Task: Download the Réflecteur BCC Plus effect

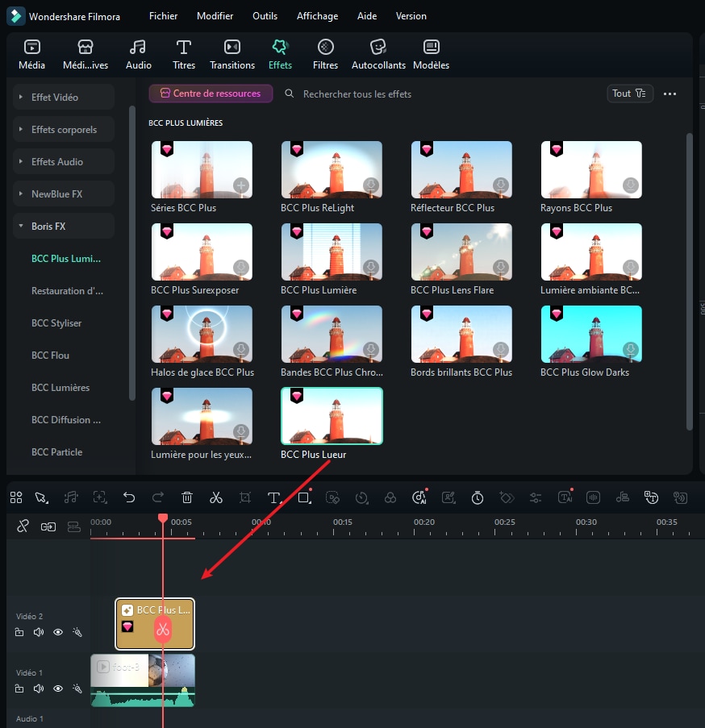Action: pos(501,185)
